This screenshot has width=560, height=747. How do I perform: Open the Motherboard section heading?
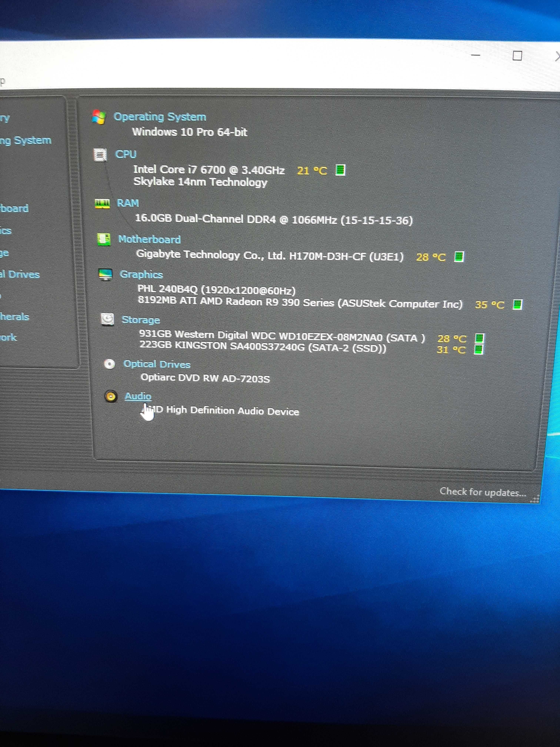pos(149,239)
